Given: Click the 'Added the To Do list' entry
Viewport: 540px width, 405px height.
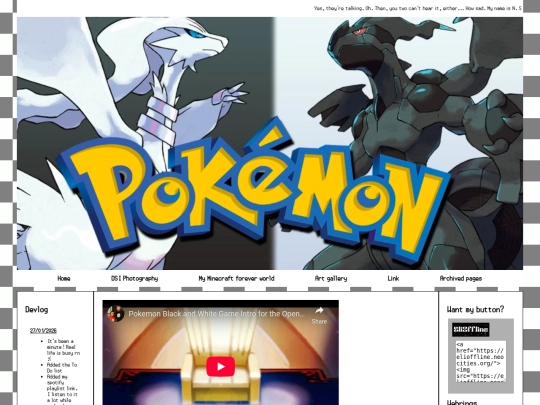Looking at the screenshot, I should tap(62, 367).
